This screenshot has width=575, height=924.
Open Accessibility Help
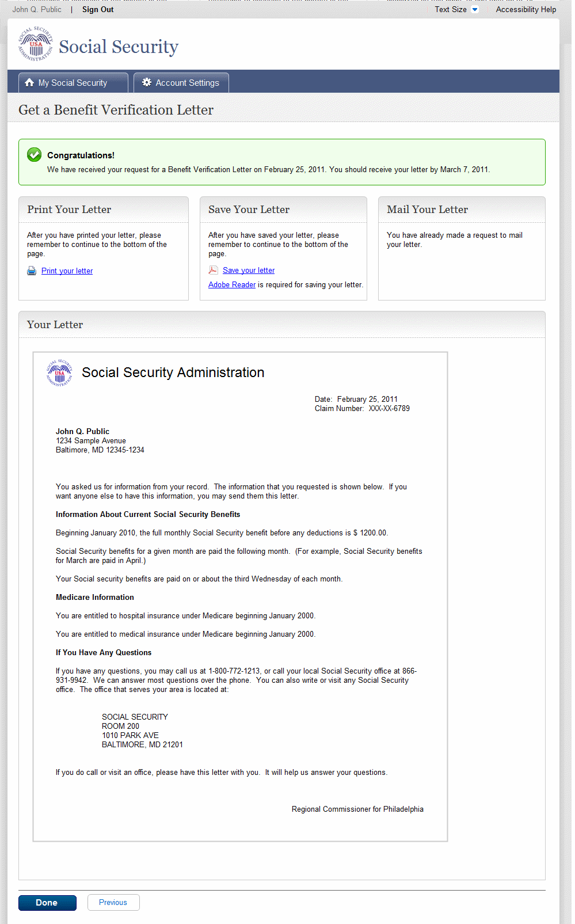[x=526, y=10]
